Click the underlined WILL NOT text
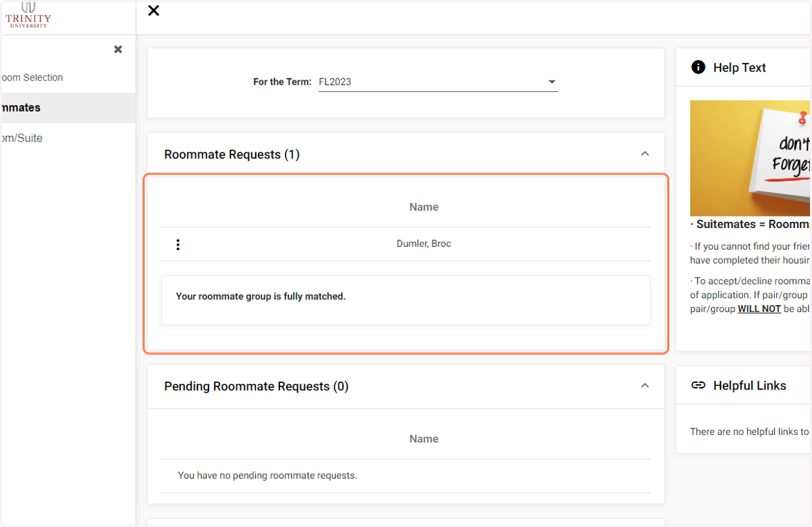This screenshot has height=527, width=812. 759,308
